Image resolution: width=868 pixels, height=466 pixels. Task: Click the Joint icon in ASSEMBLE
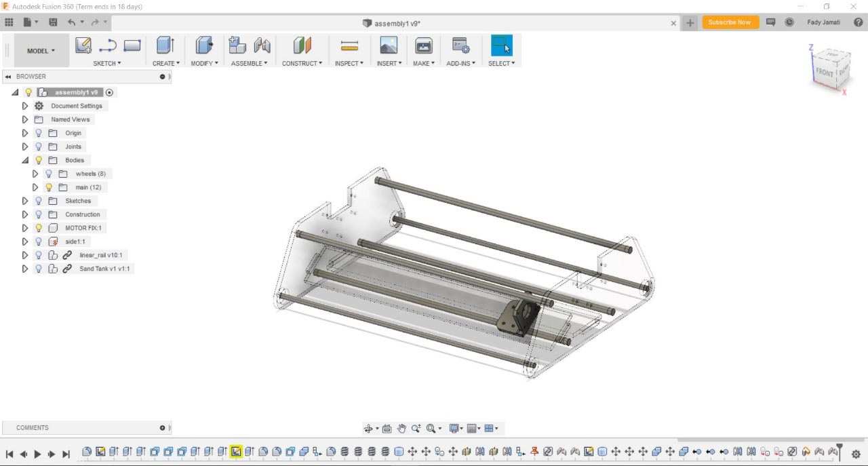(x=262, y=45)
